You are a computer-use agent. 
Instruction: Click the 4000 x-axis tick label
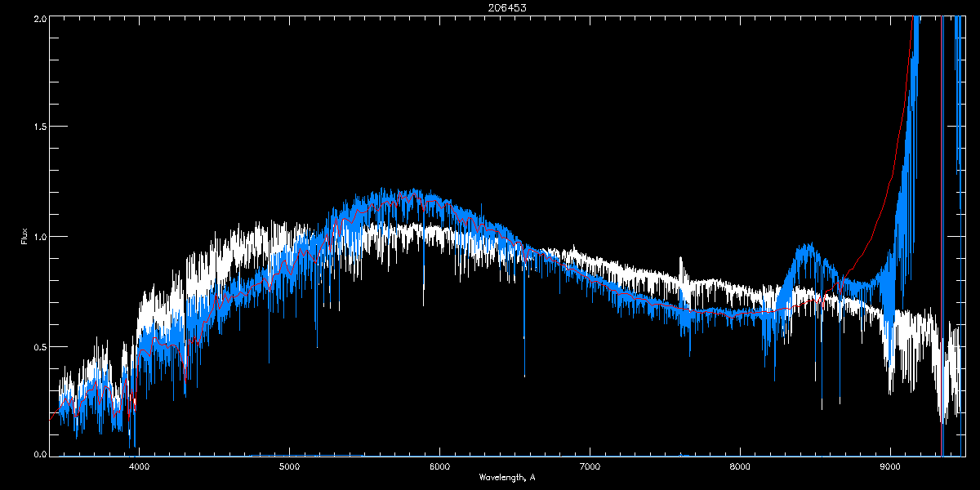click(139, 467)
